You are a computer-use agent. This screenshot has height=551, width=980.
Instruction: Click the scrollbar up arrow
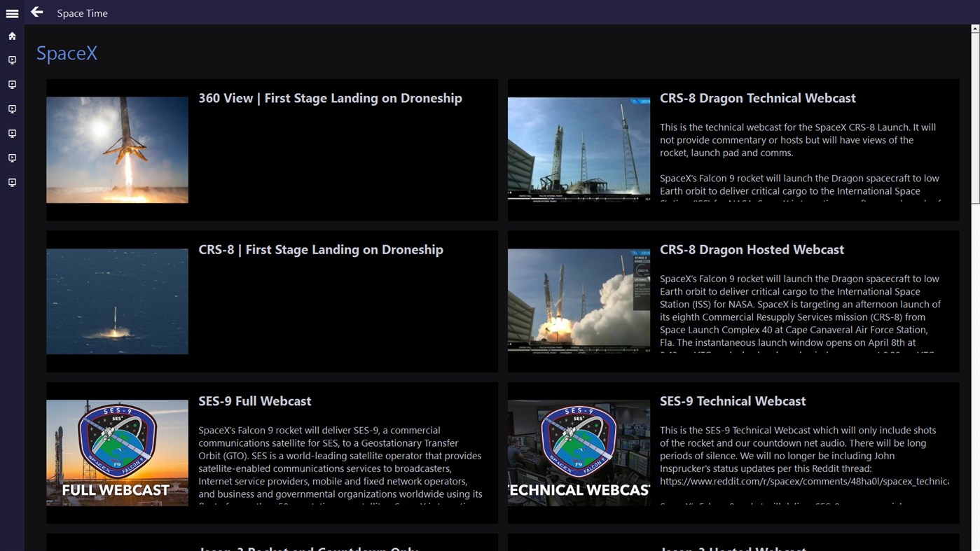[974, 27]
